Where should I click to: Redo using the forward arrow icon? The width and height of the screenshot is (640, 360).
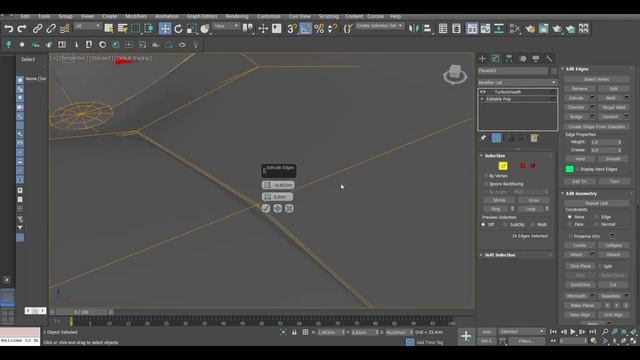22,29
